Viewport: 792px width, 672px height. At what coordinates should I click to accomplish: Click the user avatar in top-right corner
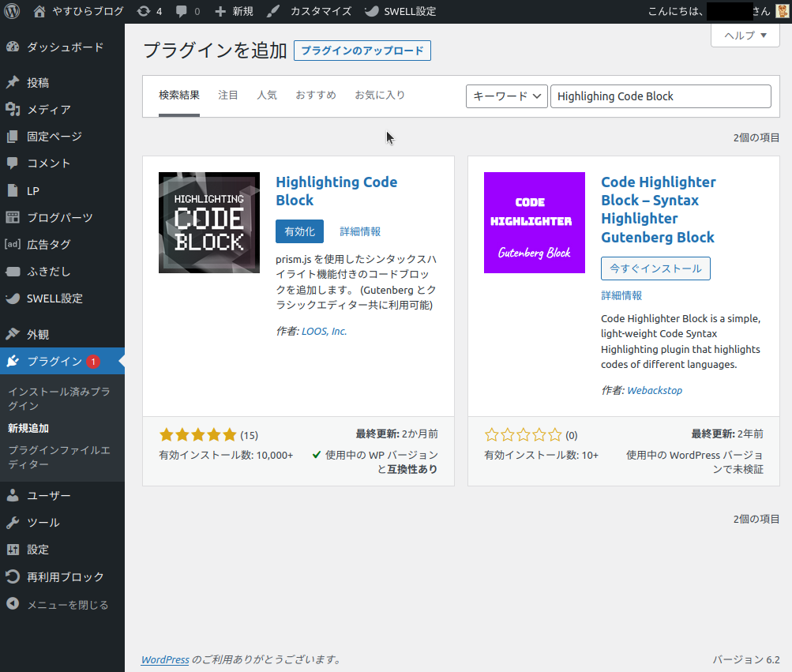coord(782,11)
